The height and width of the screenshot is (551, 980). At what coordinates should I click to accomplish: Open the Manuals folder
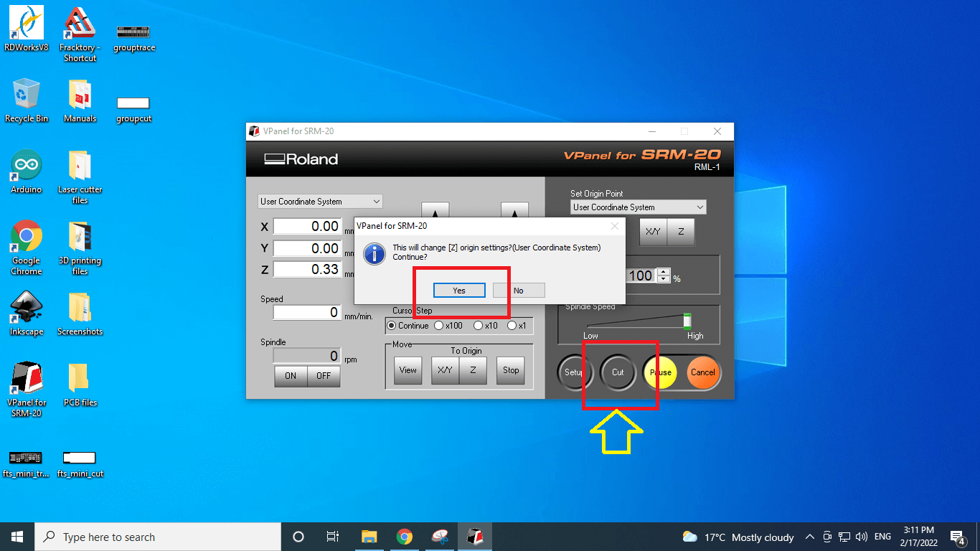[80, 100]
